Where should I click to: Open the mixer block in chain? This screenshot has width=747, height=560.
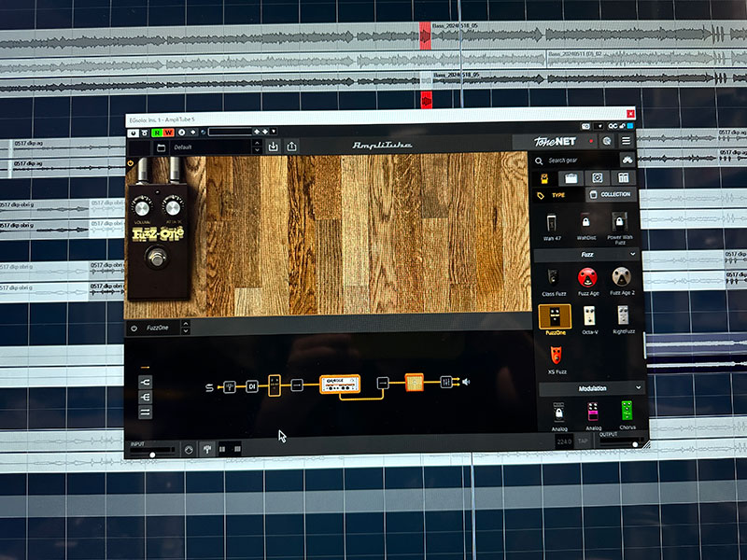coord(446,382)
